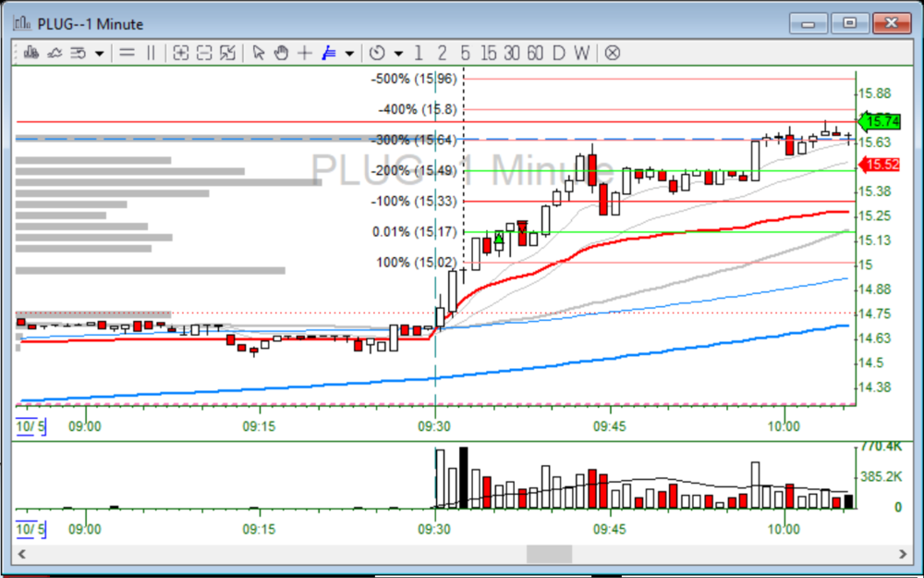This screenshot has width=924, height=578.
Task: Select the W weekly timeframe
Action: (580, 53)
